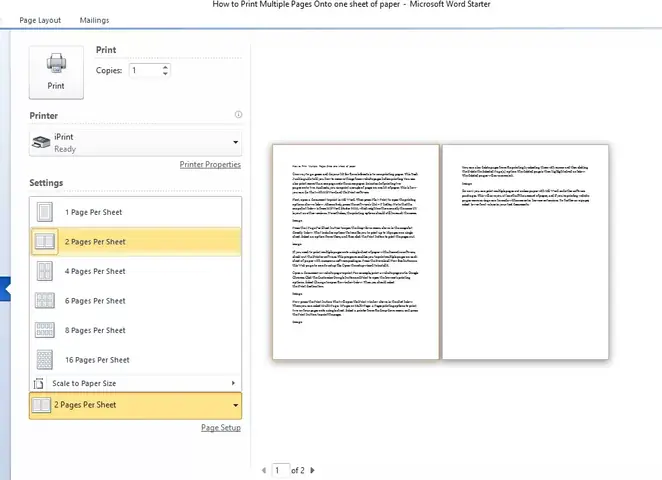Viewport: 662px width, 480px height.
Task: Click the current page number field
Action: [x=281, y=470]
